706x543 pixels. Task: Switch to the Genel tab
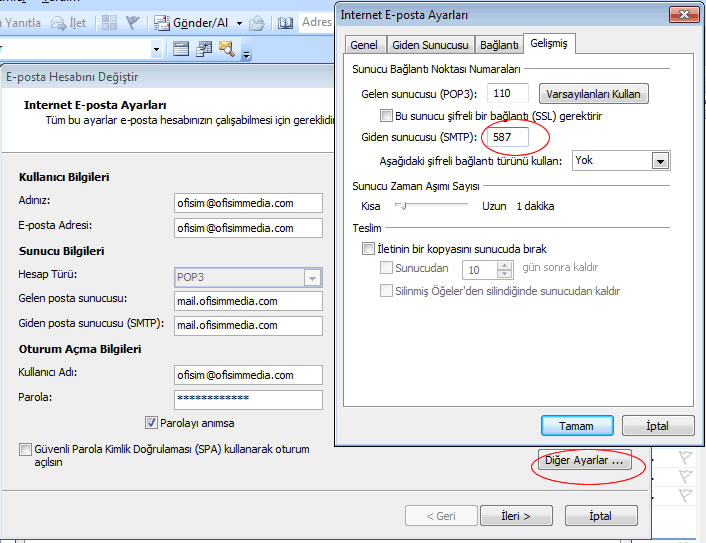tap(364, 45)
